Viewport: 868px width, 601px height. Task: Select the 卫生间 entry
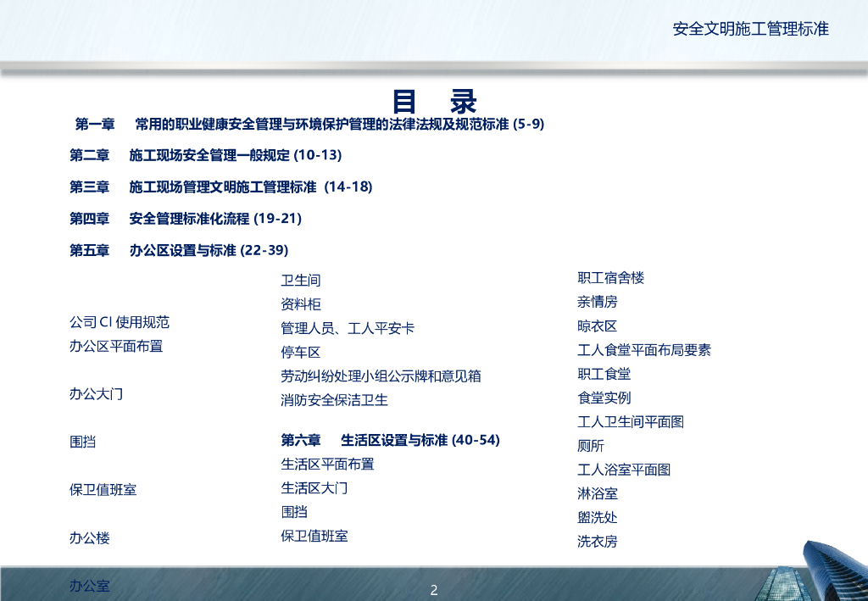tap(301, 280)
